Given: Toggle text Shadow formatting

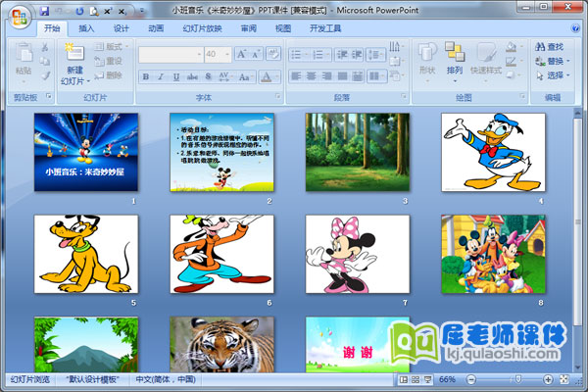Looking at the screenshot, I should [x=209, y=76].
